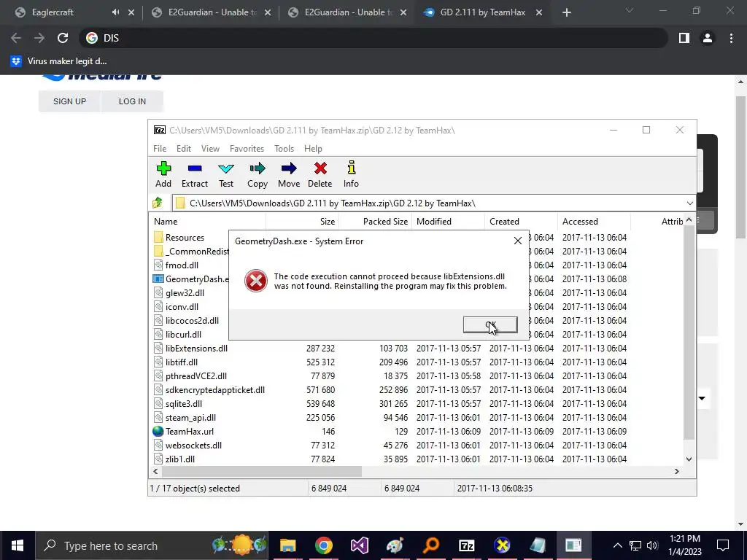Click the file list scroll down arrow
The width and height of the screenshot is (747, 560).
coord(689,459)
